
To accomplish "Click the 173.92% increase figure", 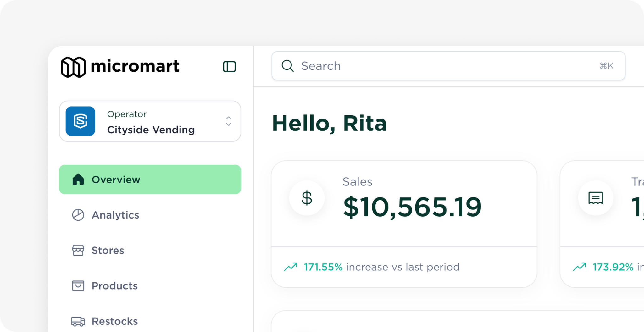I will [x=613, y=267].
